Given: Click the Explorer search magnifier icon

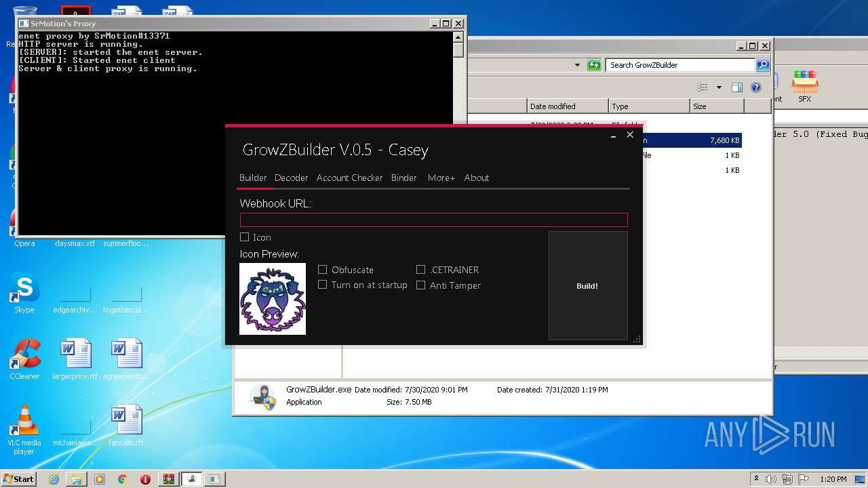Looking at the screenshot, I should 763,65.
